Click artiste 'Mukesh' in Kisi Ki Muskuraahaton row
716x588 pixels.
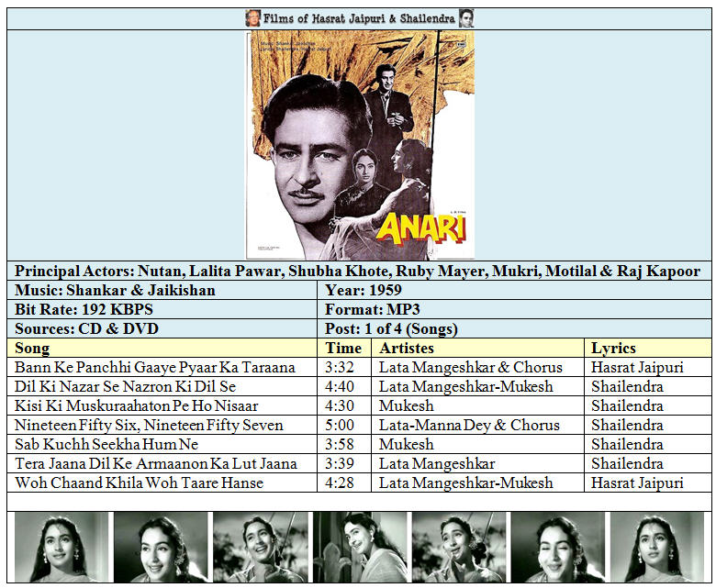click(x=406, y=405)
